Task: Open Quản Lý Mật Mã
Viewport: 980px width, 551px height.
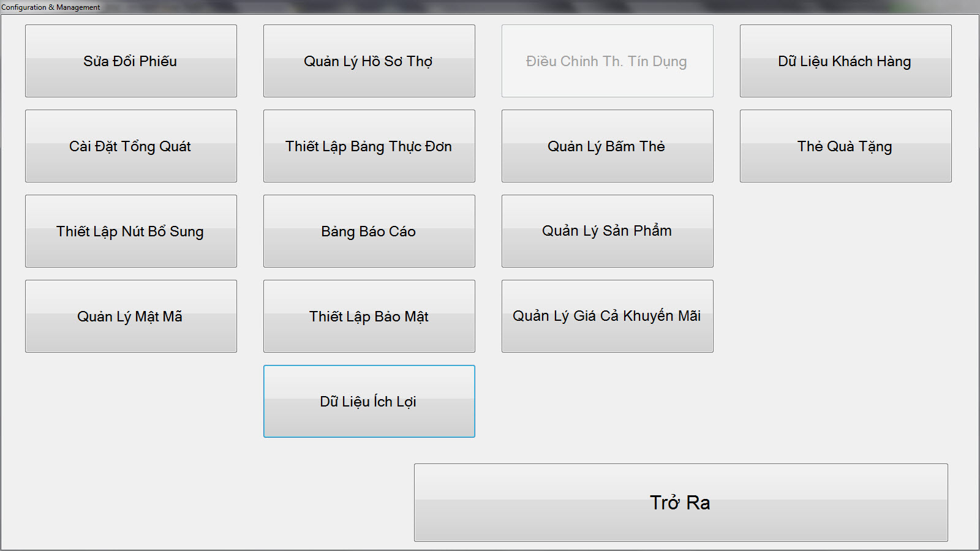Action: pos(130,317)
